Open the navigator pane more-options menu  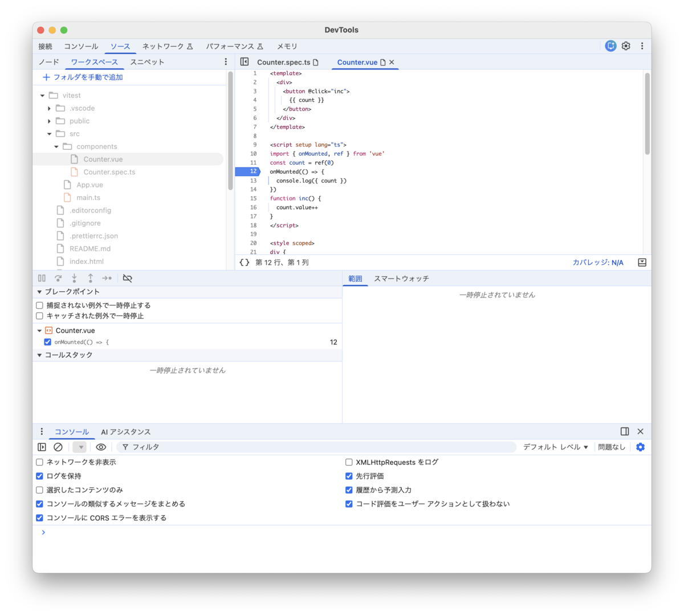(226, 62)
